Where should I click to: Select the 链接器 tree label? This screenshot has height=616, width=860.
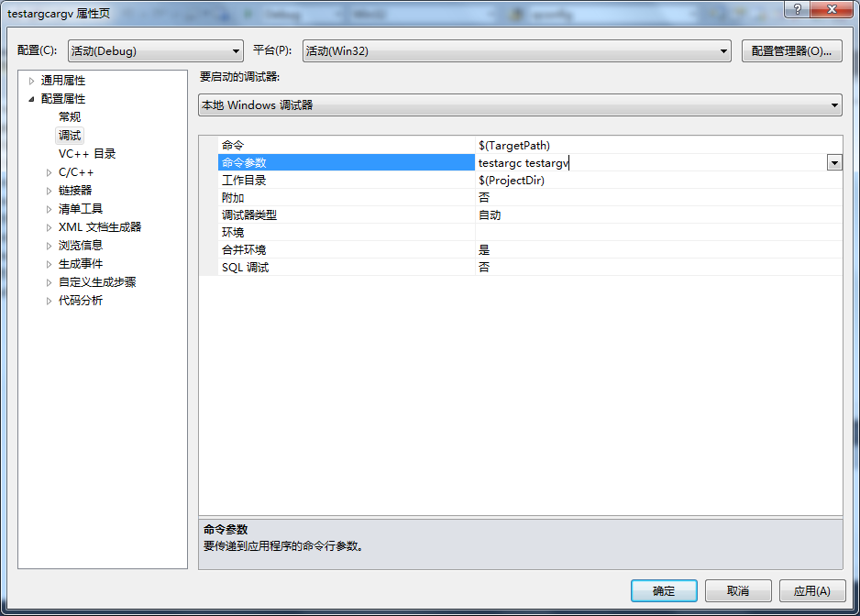click(75, 191)
